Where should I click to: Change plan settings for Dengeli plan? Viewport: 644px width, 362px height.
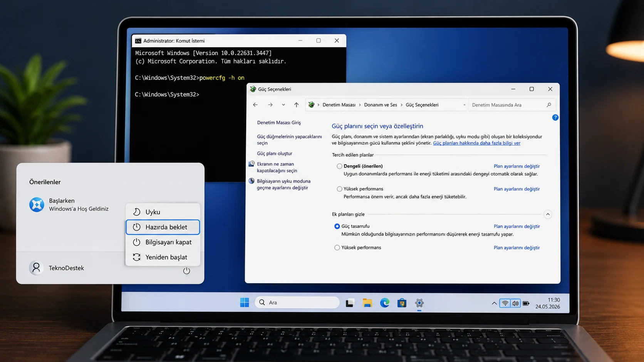(517, 166)
